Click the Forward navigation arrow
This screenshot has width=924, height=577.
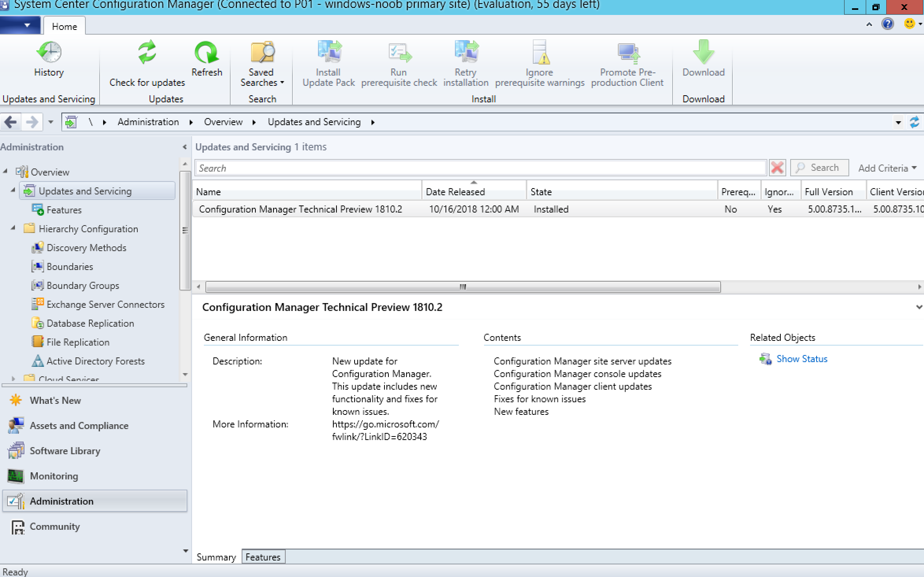(31, 122)
